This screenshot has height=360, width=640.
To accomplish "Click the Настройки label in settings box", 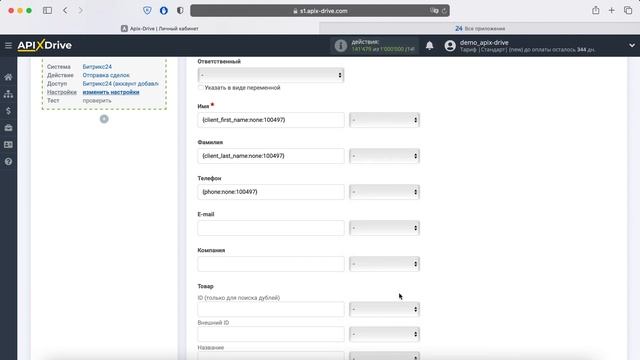I will 62,92.
